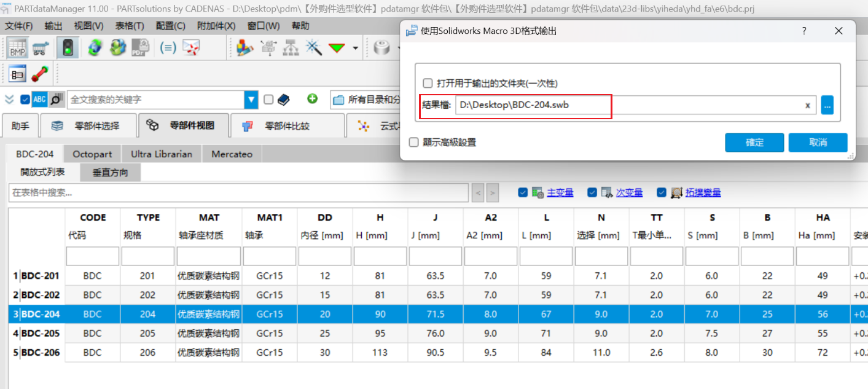Clear result file path with x button
Image resolution: width=868 pixels, height=389 pixels.
[808, 105]
